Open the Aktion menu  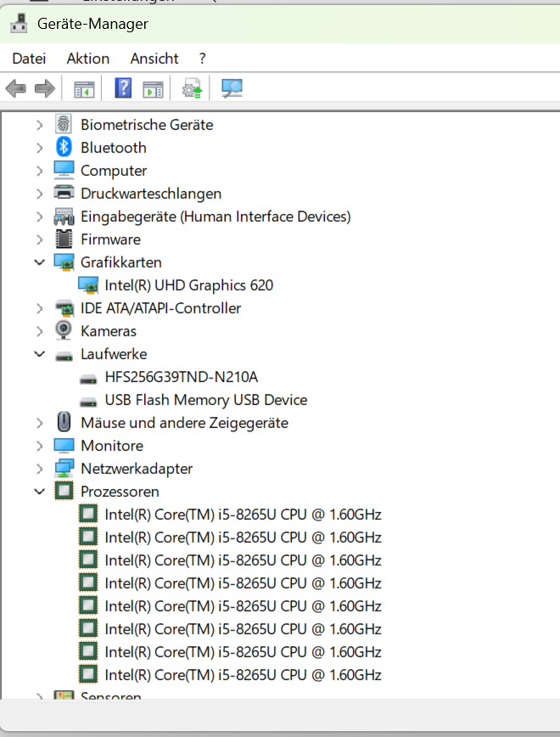pos(88,59)
